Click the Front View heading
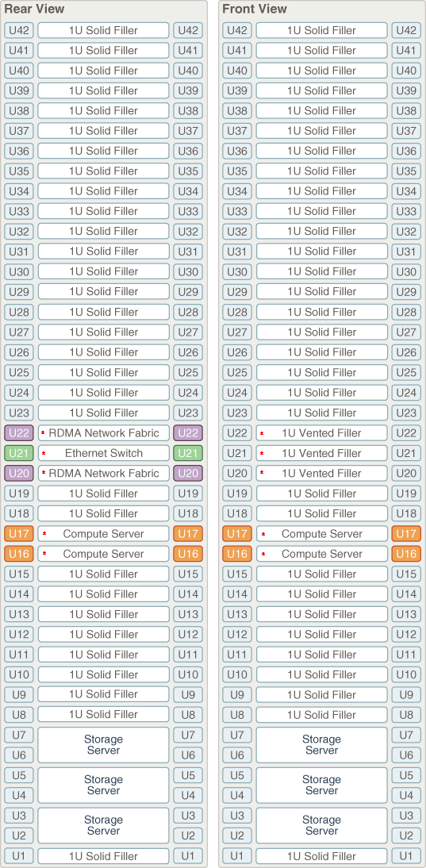Viewport: 426px width, 868px height. tap(255, 10)
